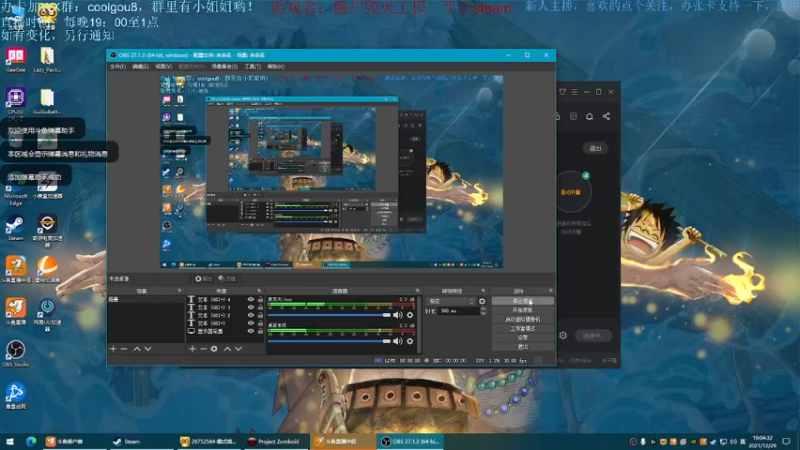
Task: Lock the 文本 (GDI+) 4 source
Action: click(260, 299)
